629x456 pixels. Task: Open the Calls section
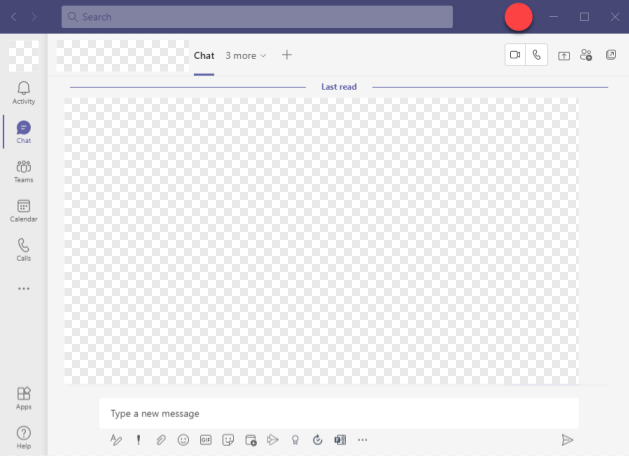24,249
